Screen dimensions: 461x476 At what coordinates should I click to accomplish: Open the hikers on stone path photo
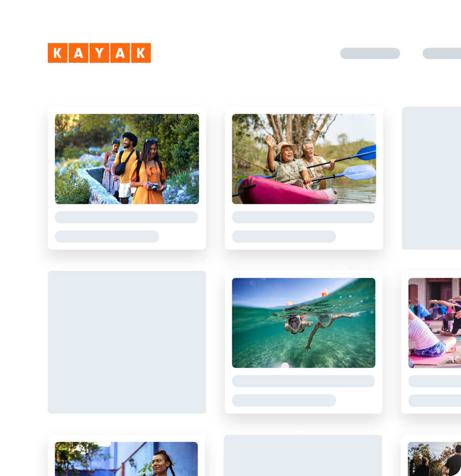[127, 159]
